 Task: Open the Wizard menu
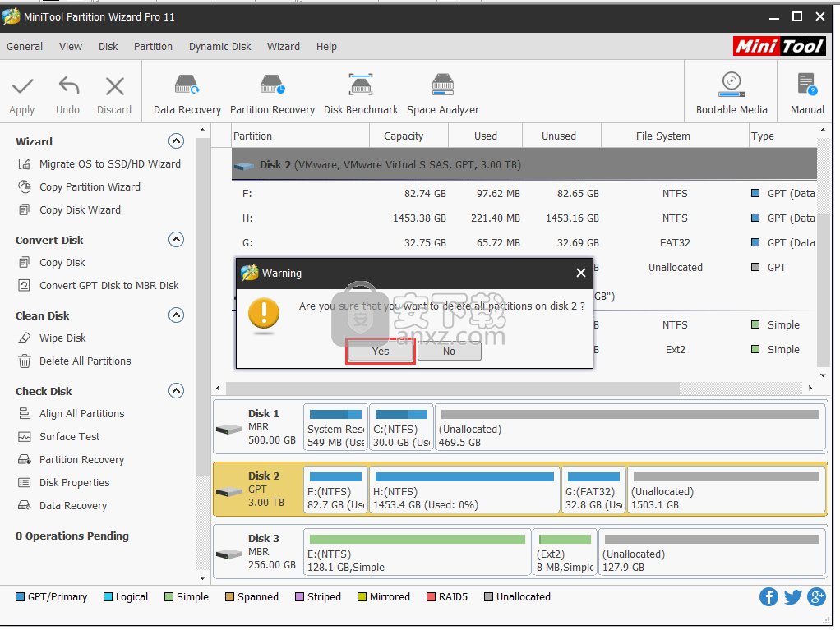(284, 47)
